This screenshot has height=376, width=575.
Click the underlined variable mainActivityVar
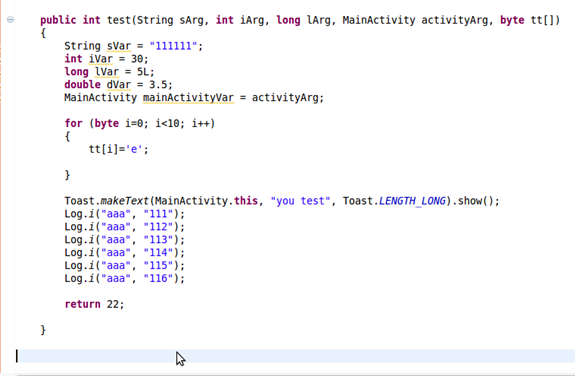point(188,98)
